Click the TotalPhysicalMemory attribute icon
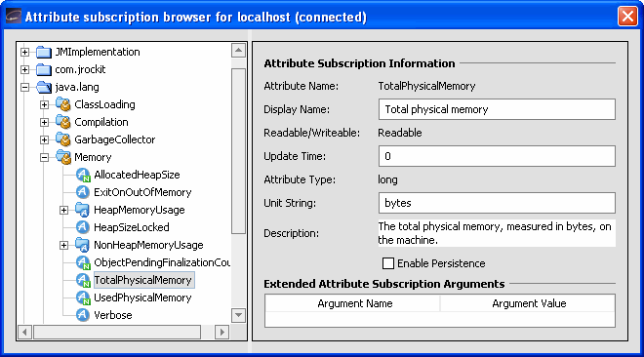 (83, 280)
